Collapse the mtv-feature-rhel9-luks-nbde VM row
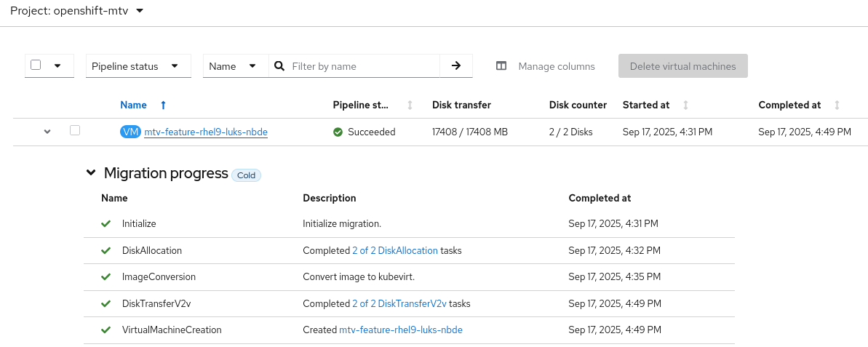 click(47, 132)
